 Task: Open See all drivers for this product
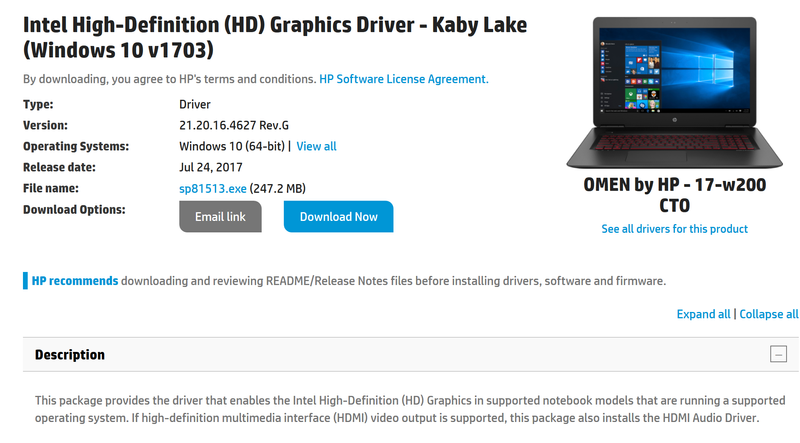point(674,229)
